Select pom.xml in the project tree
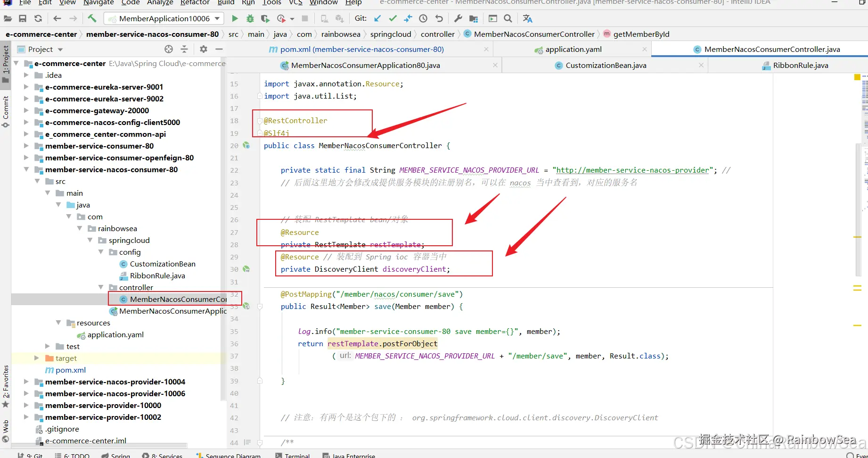868x458 pixels. pyautogui.click(x=70, y=370)
